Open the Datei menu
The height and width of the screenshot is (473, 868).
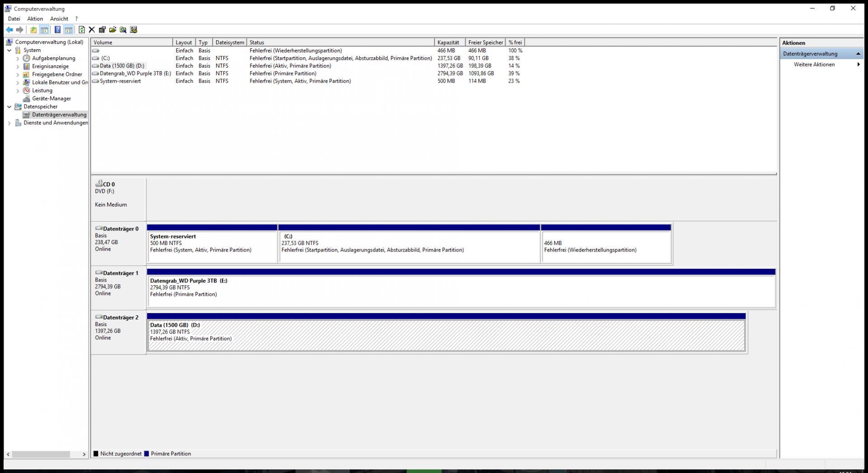click(x=14, y=19)
